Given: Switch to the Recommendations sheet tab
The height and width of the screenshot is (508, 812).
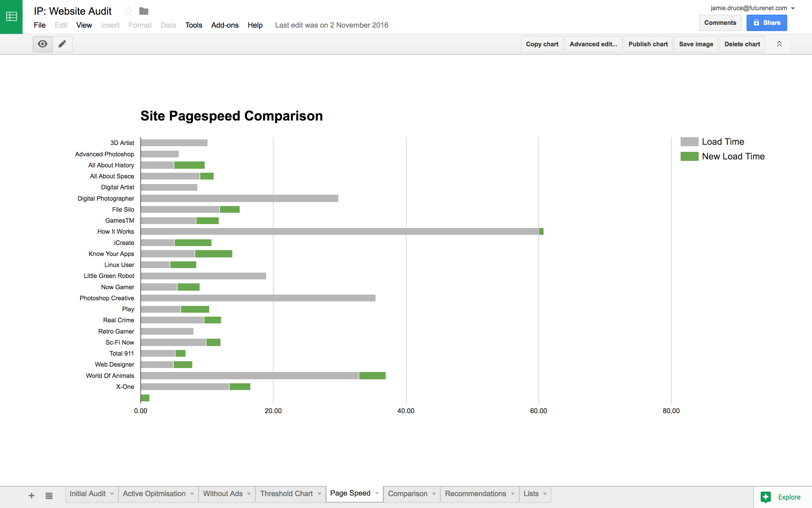Looking at the screenshot, I should 475,494.
